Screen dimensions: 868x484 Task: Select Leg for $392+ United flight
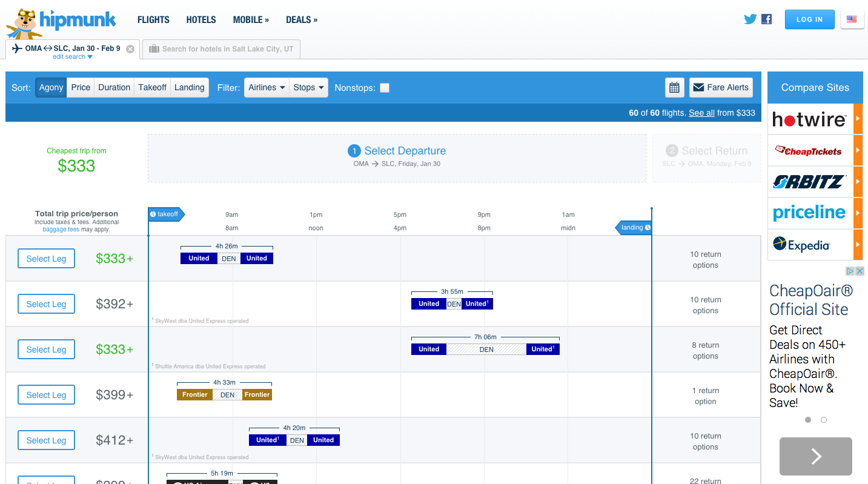[x=46, y=304]
